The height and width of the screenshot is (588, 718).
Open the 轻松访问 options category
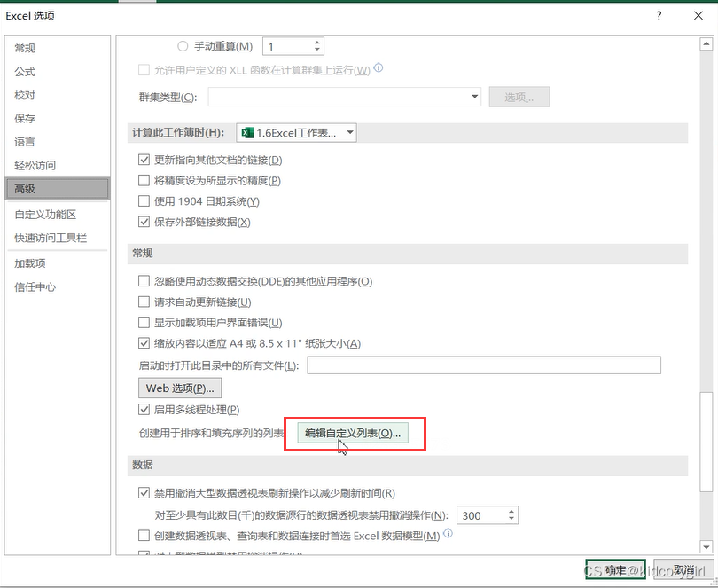[58, 165]
